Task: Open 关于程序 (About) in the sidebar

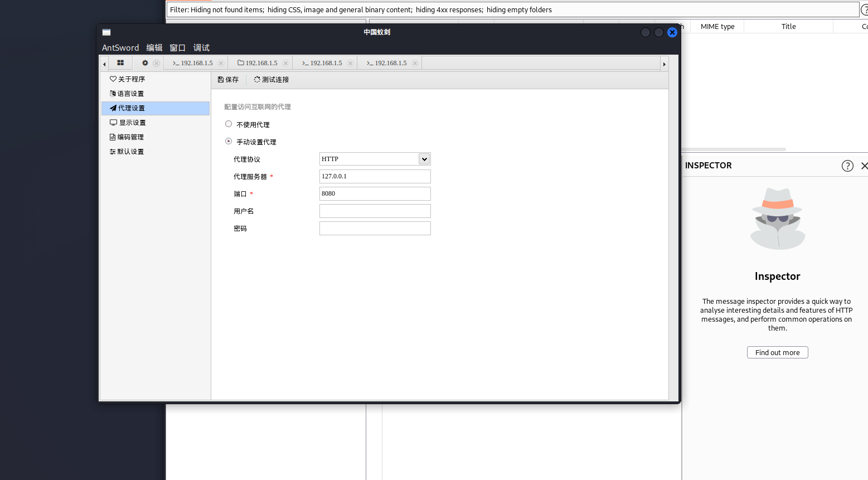Action: [x=156, y=79]
